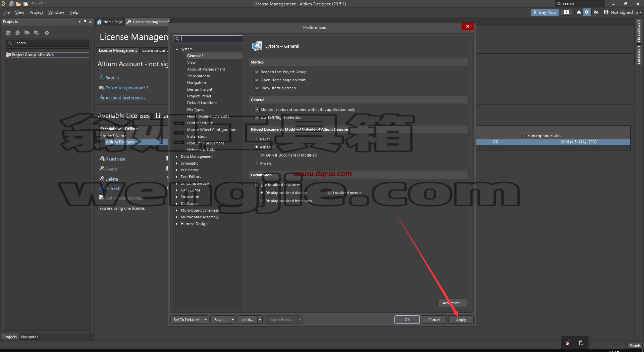Open the Save dropdown arrow
The height and width of the screenshot is (352, 644).
233,320
